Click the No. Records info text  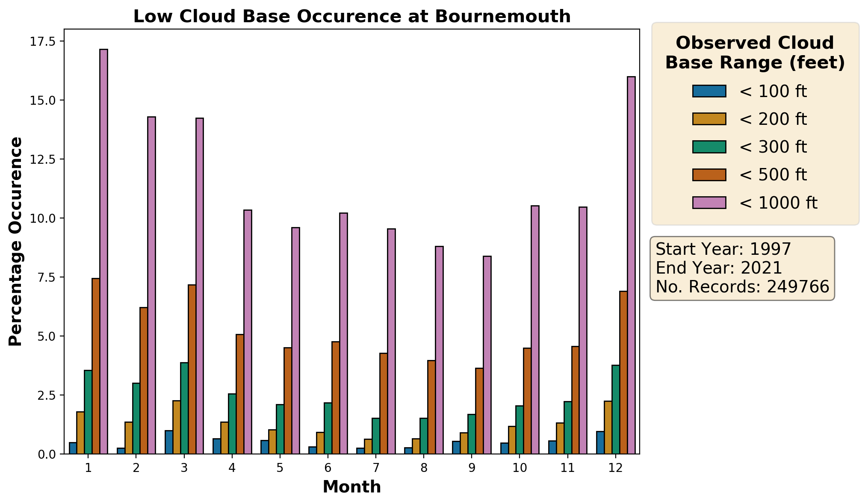click(x=742, y=286)
